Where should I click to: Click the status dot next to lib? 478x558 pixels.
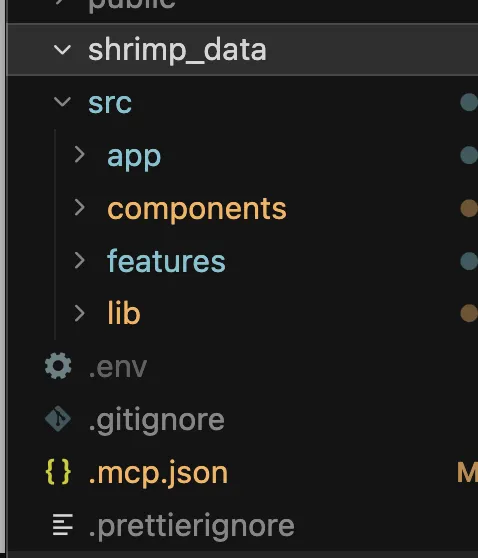point(469,313)
